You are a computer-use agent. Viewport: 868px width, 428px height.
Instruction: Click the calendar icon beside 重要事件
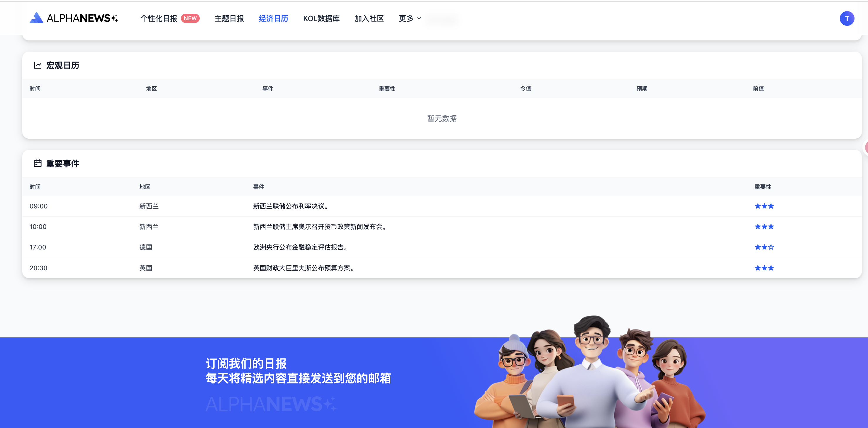38,163
